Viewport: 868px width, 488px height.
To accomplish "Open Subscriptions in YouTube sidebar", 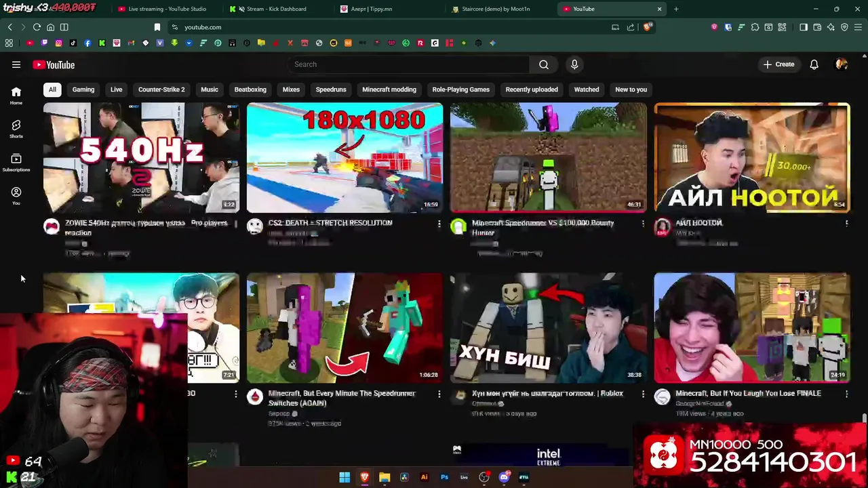I will pyautogui.click(x=16, y=163).
